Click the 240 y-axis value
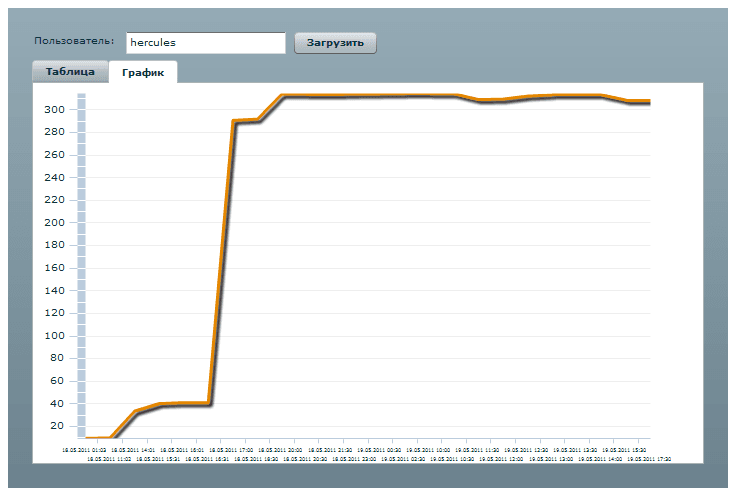Screen dimensions: 736x496 tap(54, 177)
